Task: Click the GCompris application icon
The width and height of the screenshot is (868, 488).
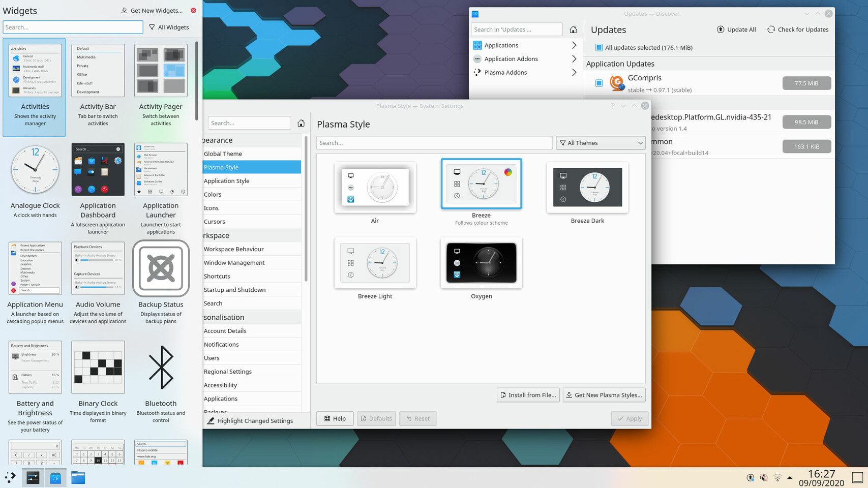Action: [x=617, y=83]
